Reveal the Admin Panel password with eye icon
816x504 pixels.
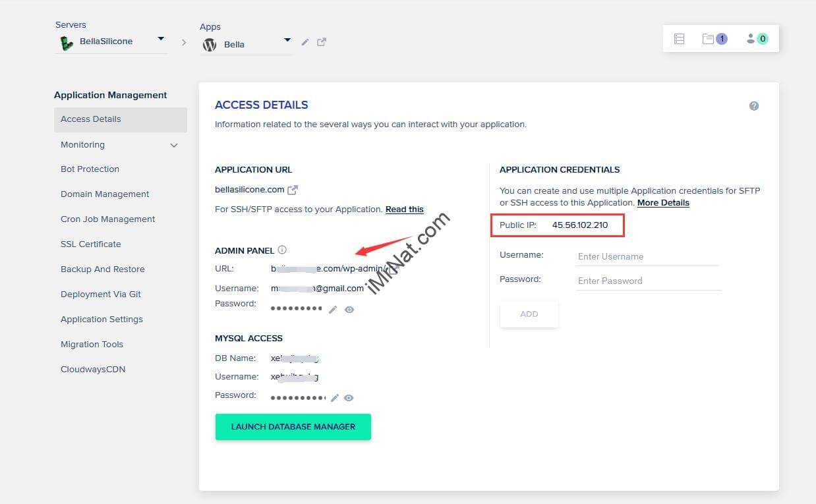pyautogui.click(x=349, y=310)
